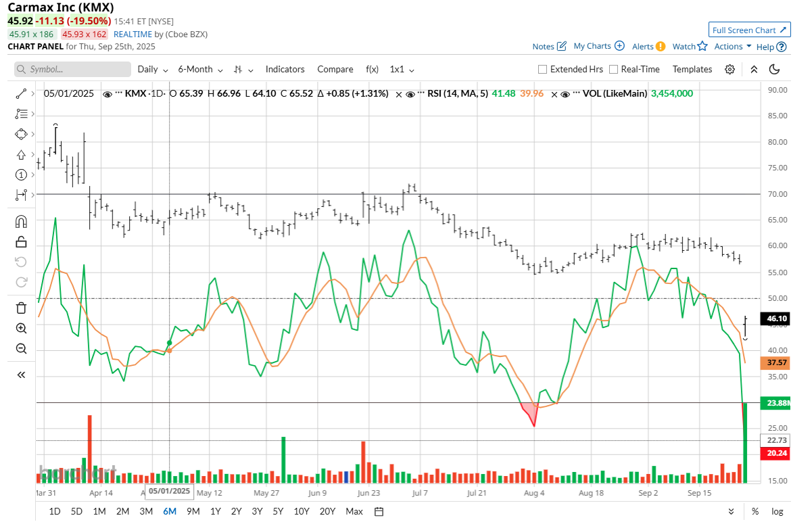Open the Alerts warning icon
Viewport: 812px width, 522px height.
[661, 47]
